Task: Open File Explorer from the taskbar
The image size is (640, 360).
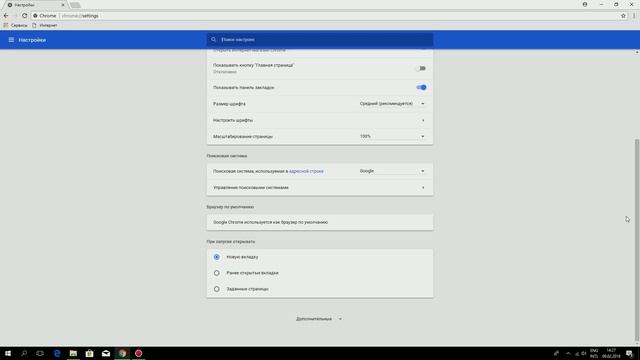Action: pos(73,353)
